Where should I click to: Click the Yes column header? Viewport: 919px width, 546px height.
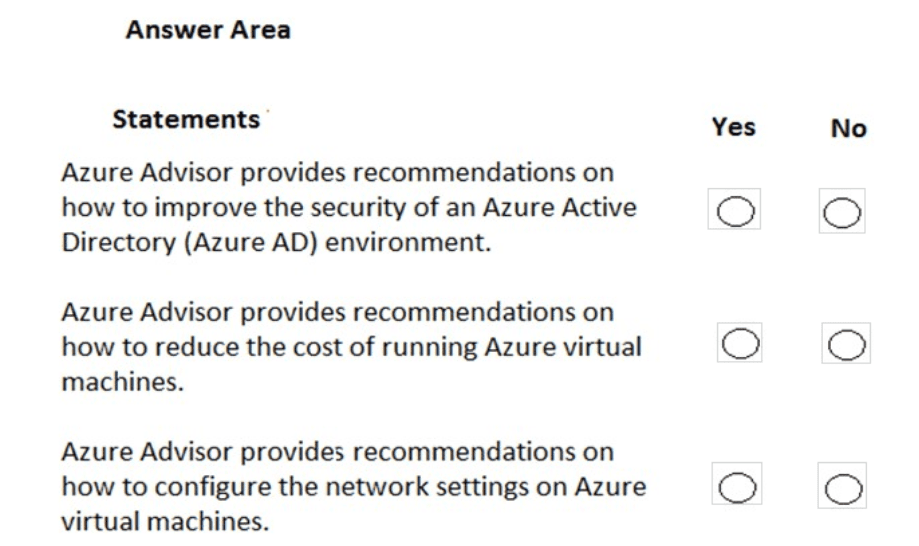tap(733, 128)
